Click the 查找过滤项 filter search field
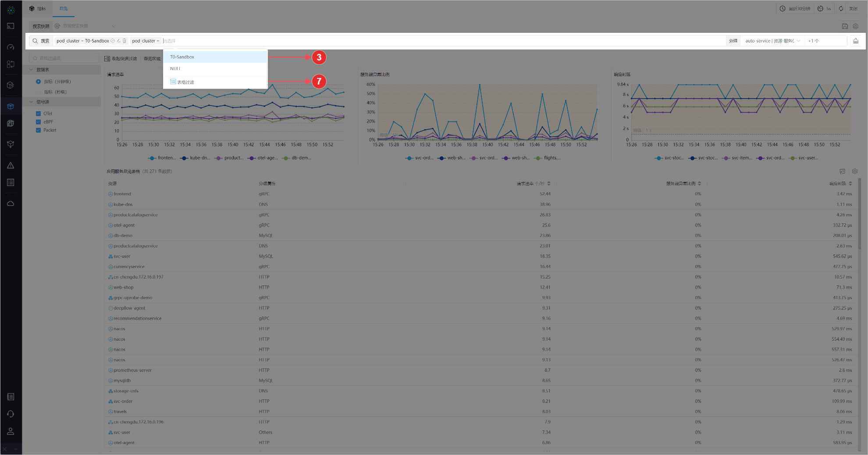Image resolution: width=868 pixels, height=455 pixels. pyautogui.click(x=66, y=58)
